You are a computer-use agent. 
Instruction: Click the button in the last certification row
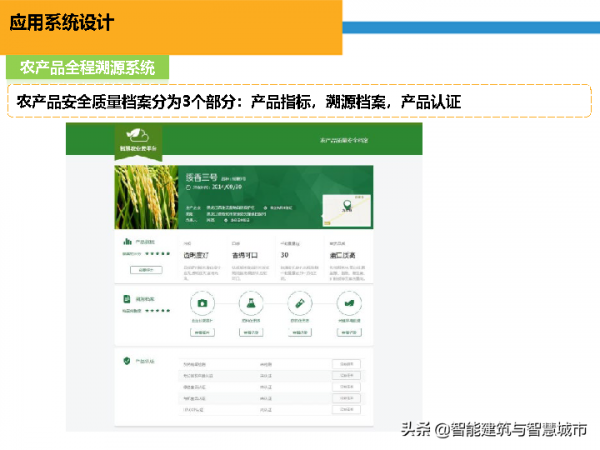pyautogui.click(x=346, y=410)
